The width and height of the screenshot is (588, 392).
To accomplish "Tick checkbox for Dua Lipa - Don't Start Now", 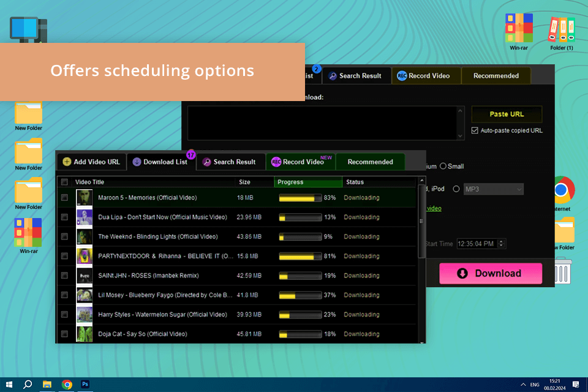I will tap(64, 217).
